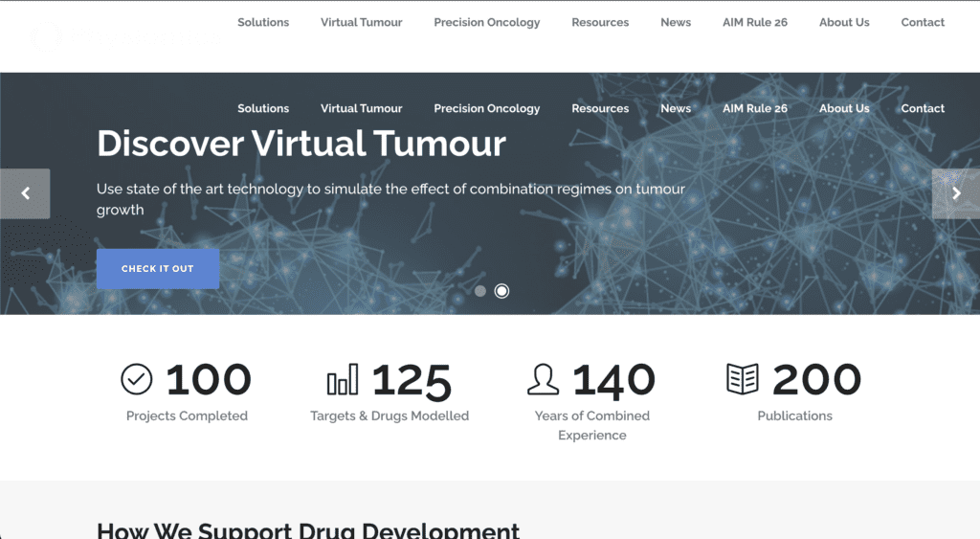
Task: Open AIM Rule 26 in the white top header
Action: [x=755, y=23]
